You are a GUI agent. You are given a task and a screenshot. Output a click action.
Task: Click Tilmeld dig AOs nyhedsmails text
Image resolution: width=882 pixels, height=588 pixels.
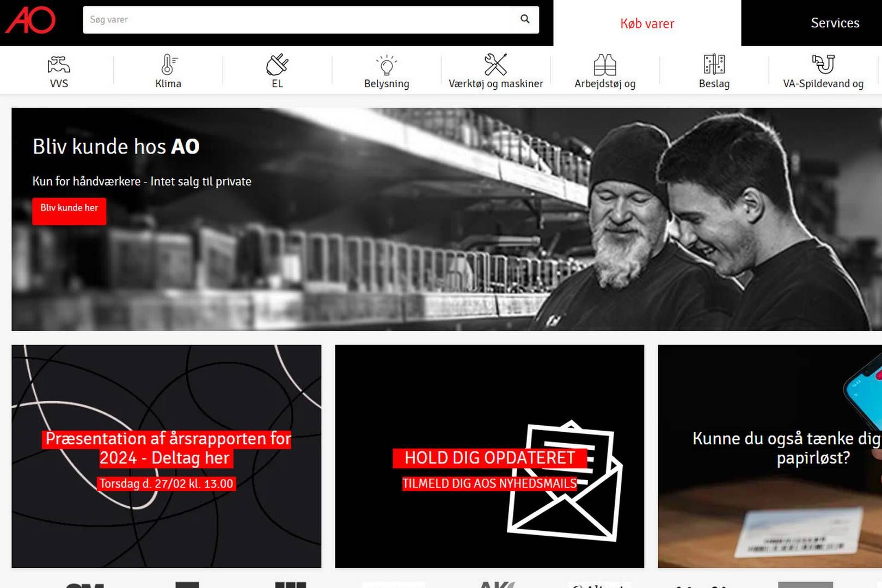pos(489,483)
